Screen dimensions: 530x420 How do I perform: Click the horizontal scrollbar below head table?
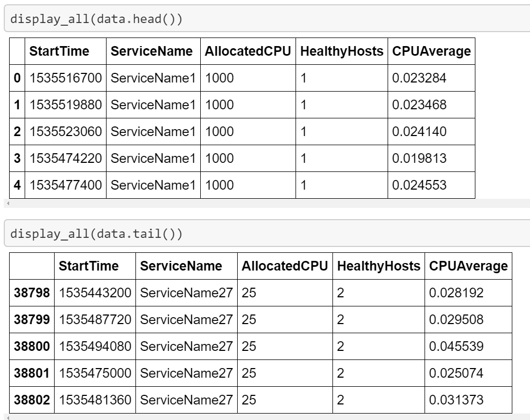268,204
